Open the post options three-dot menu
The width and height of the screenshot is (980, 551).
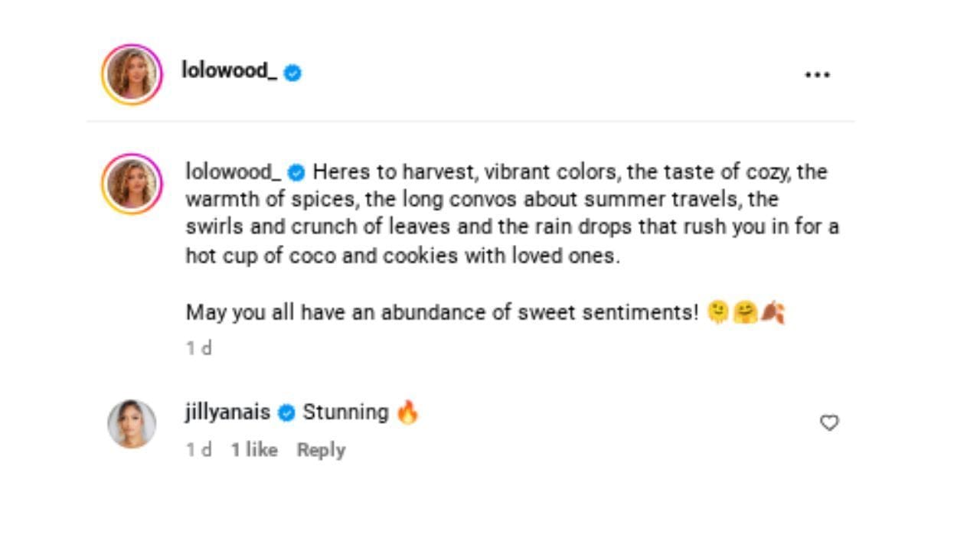[818, 73]
